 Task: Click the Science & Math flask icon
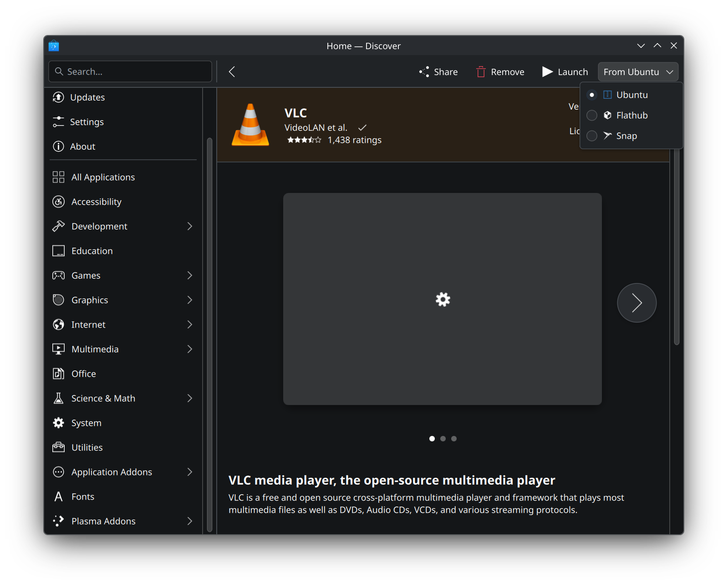pos(58,398)
